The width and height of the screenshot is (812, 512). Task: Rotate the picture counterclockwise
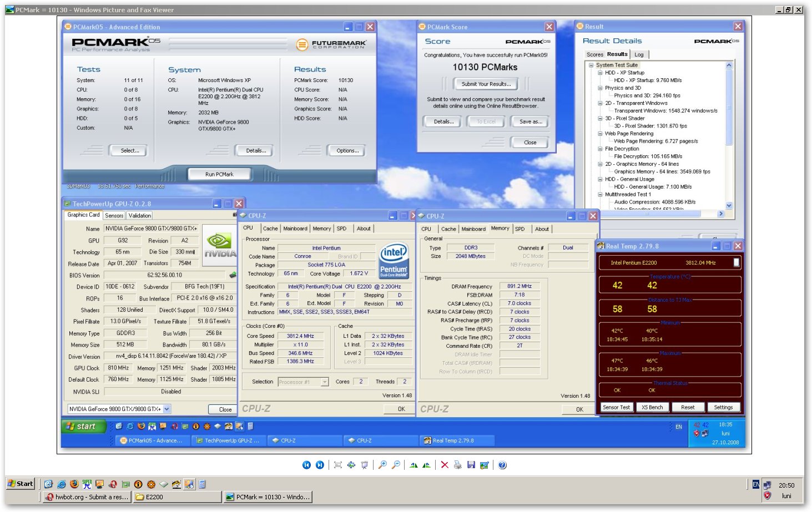426,465
